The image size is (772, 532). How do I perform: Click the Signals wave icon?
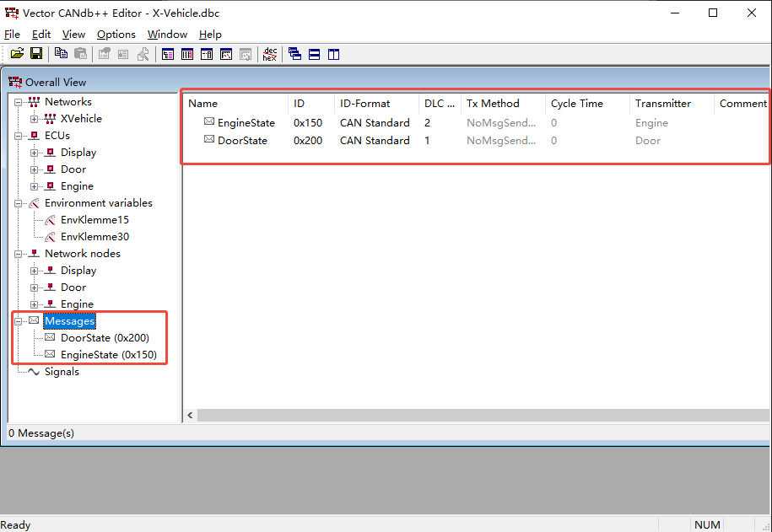34,372
